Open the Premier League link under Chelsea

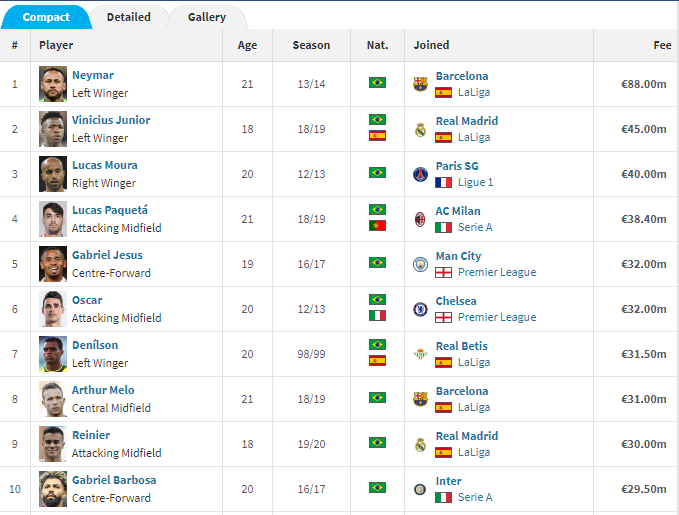(497, 317)
